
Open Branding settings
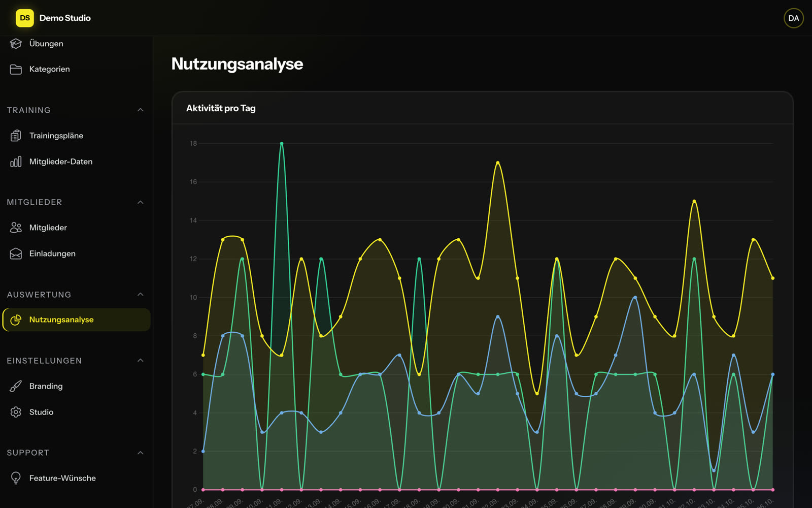[76, 386]
